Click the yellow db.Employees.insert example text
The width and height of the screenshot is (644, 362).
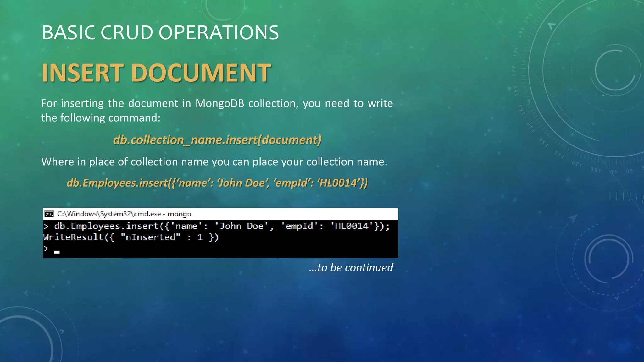click(217, 183)
